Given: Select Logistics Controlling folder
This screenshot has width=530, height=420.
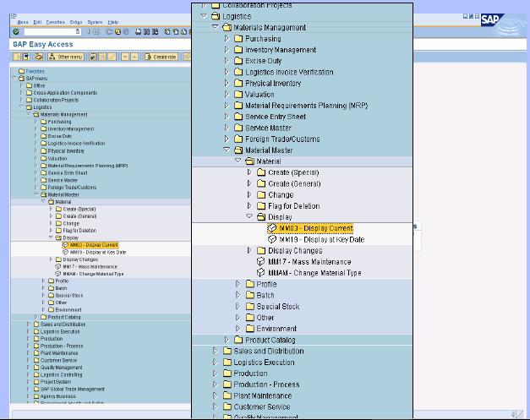Looking at the screenshot, I should click(61, 374).
